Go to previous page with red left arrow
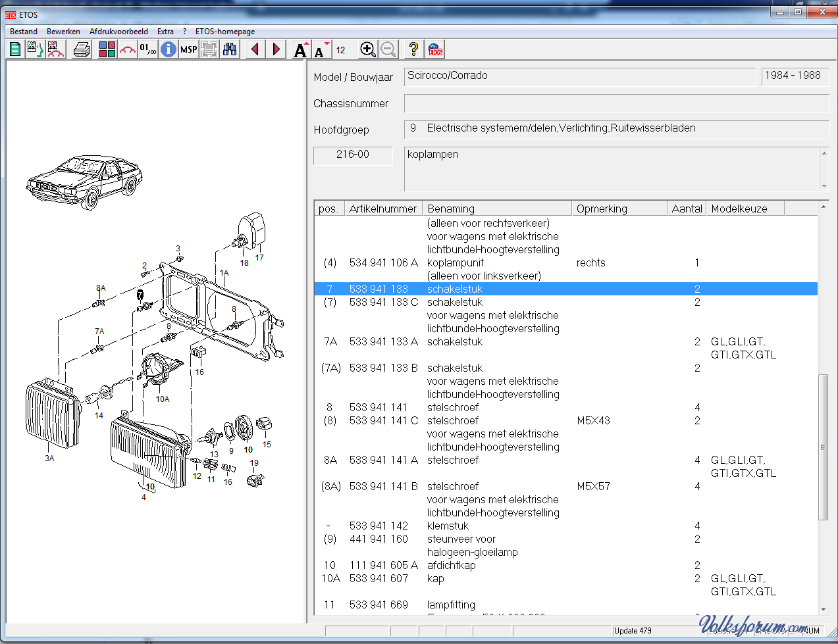The height and width of the screenshot is (644, 838). click(255, 49)
